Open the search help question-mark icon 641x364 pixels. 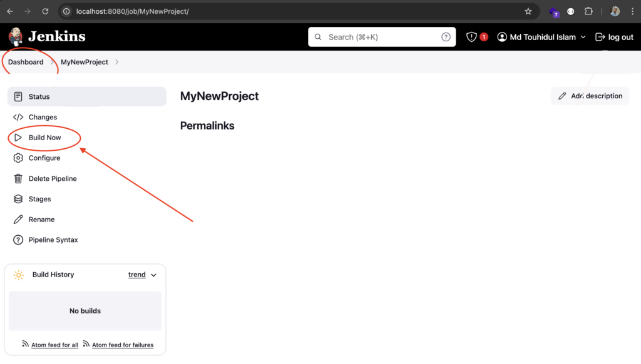pos(446,37)
